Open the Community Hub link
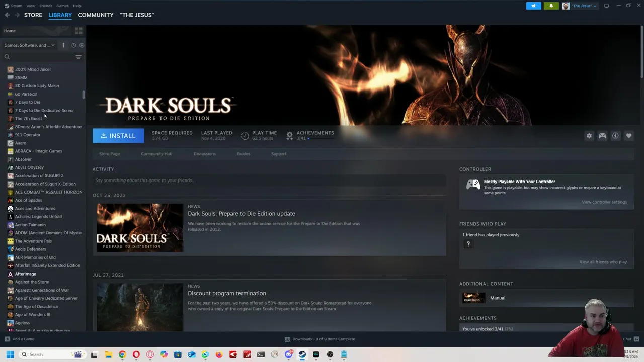 pos(156,154)
